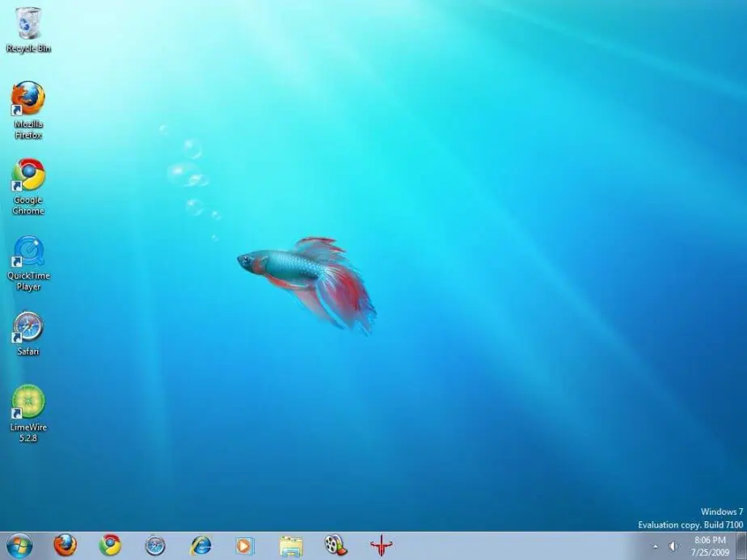Click the Show Desktop button
Viewport: 747px width, 560px height.
741,545
